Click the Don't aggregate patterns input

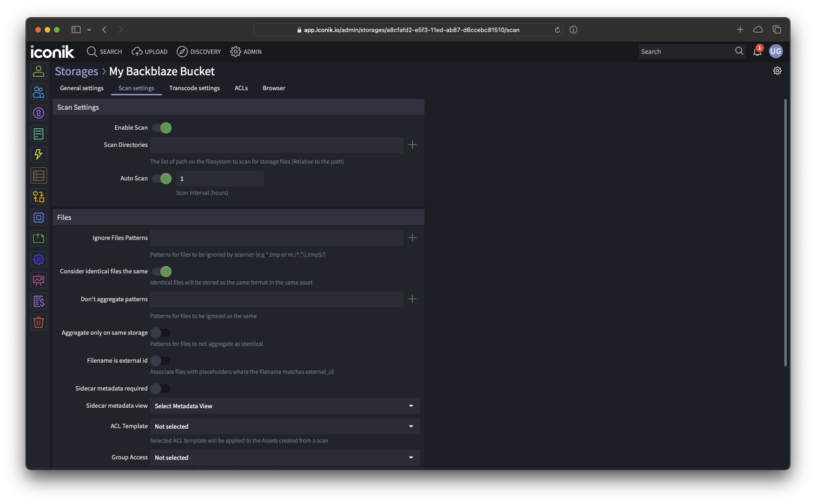tap(277, 299)
